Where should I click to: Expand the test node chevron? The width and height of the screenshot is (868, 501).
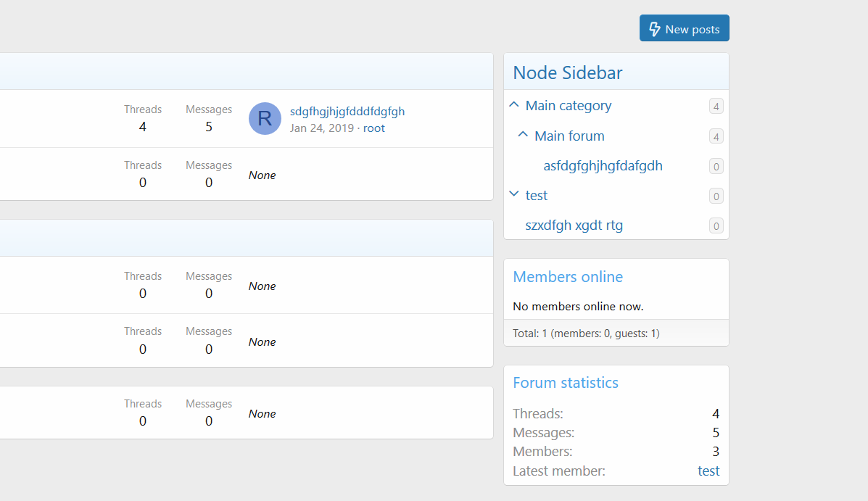coord(514,194)
